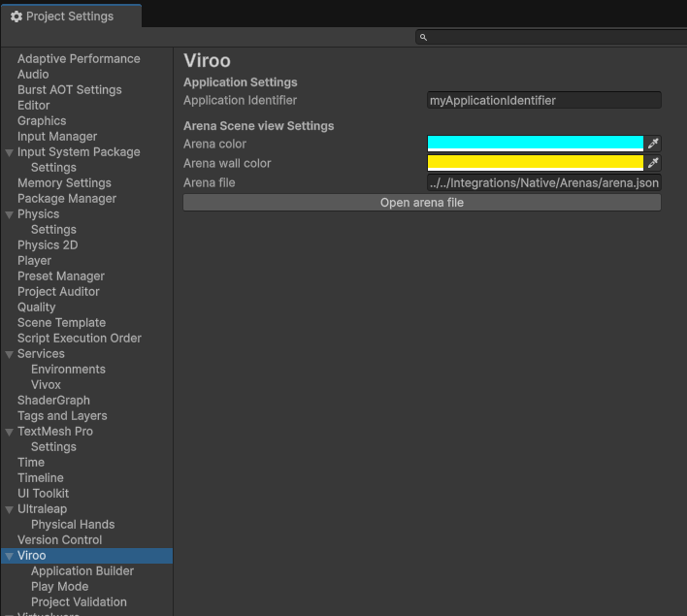Open Project Validation under Viroo
This screenshot has height=616, width=687.
tap(79, 602)
